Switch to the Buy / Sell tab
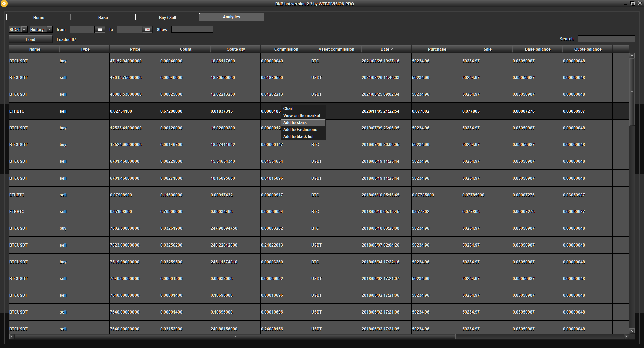 167,18
